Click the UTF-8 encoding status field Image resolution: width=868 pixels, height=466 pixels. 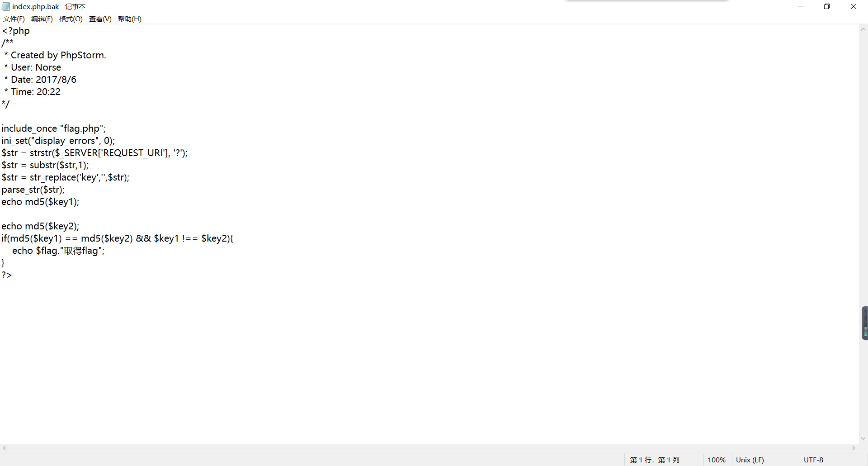click(x=813, y=460)
